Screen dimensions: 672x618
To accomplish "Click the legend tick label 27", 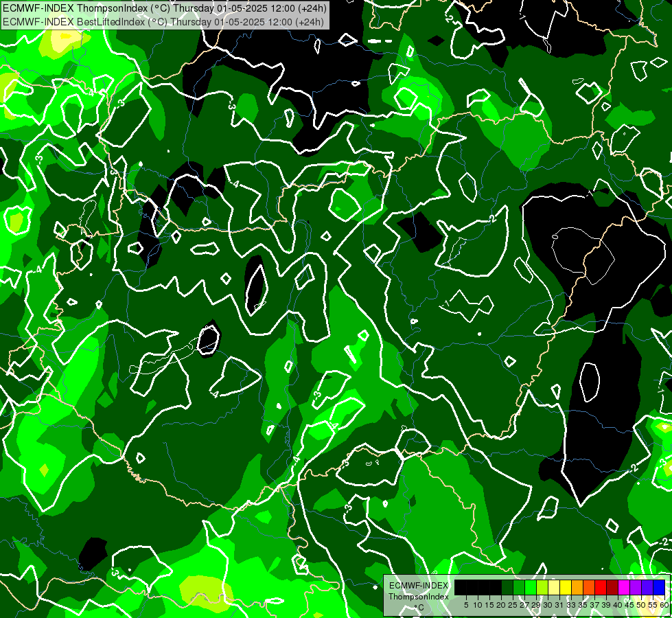I will coord(524,605).
